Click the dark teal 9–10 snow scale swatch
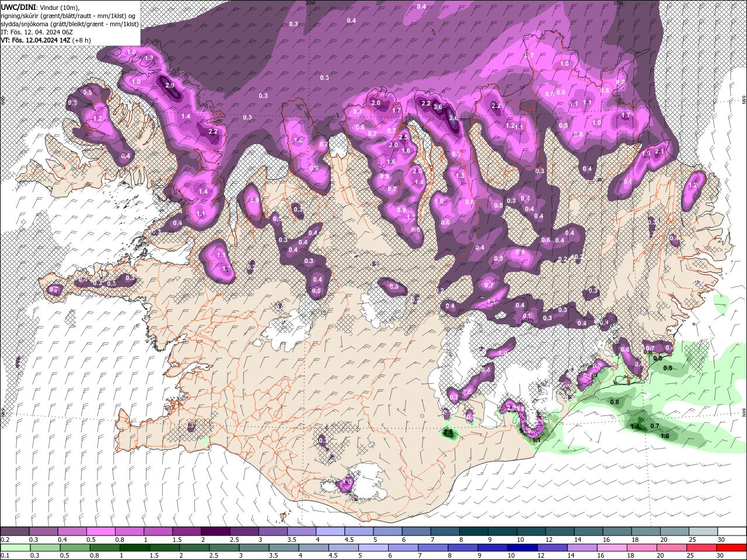This screenshot has width=747, height=560. [502, 531]
